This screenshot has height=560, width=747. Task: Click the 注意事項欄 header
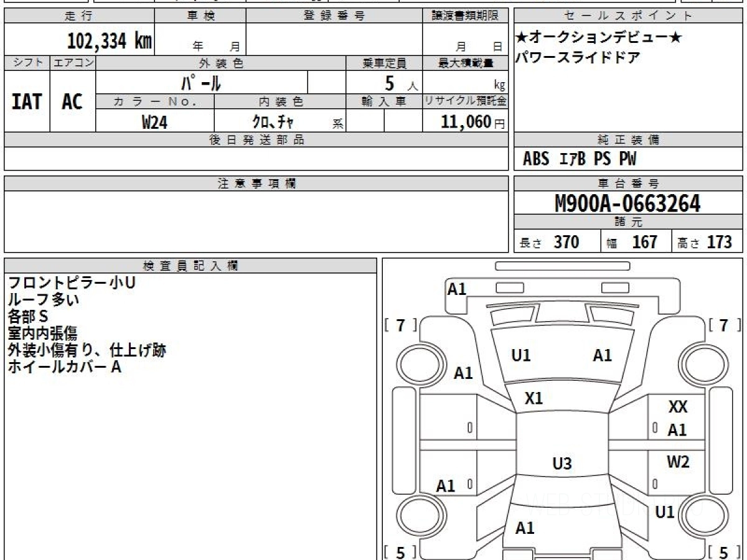[x=256, y=184]
